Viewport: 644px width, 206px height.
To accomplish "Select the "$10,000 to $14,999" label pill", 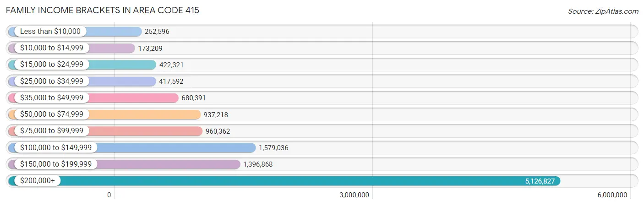I will click(52, 48).
